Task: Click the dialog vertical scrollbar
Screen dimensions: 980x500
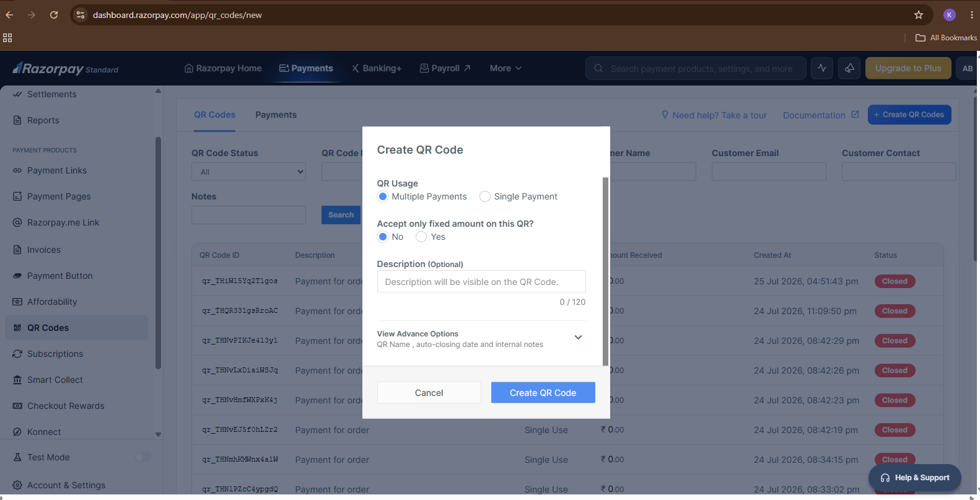Action: (x=605, y=271)
